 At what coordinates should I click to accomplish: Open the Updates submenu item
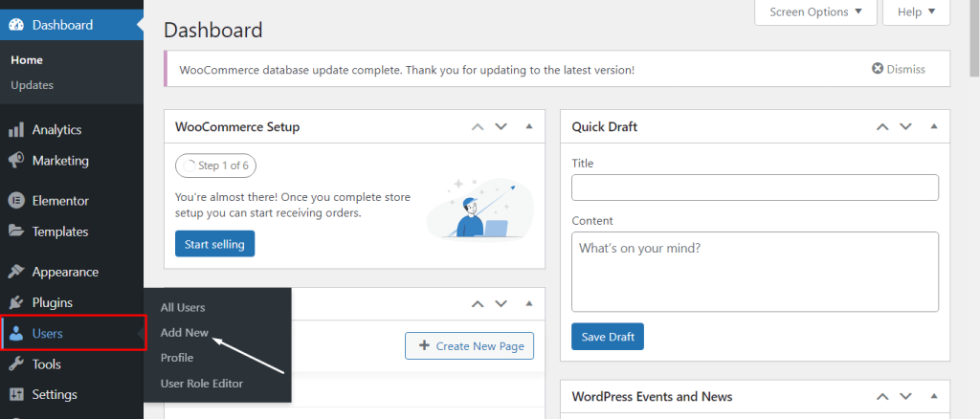click(32, 85)
